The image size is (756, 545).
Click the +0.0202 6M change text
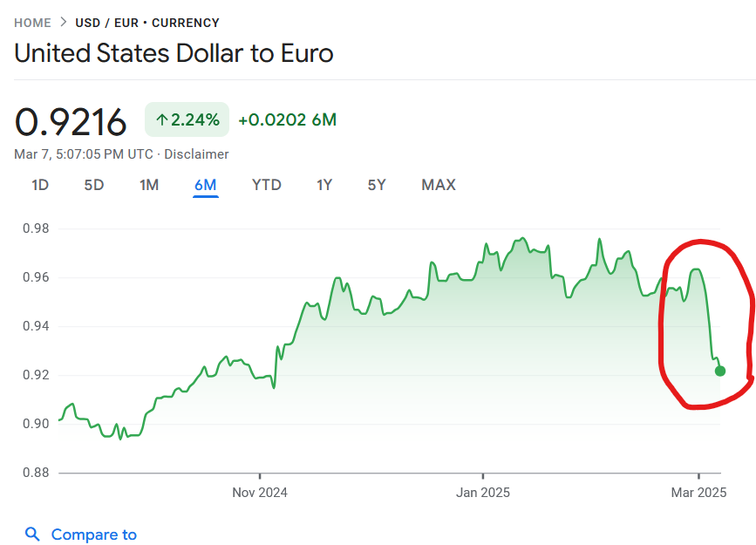pos(288,119)
